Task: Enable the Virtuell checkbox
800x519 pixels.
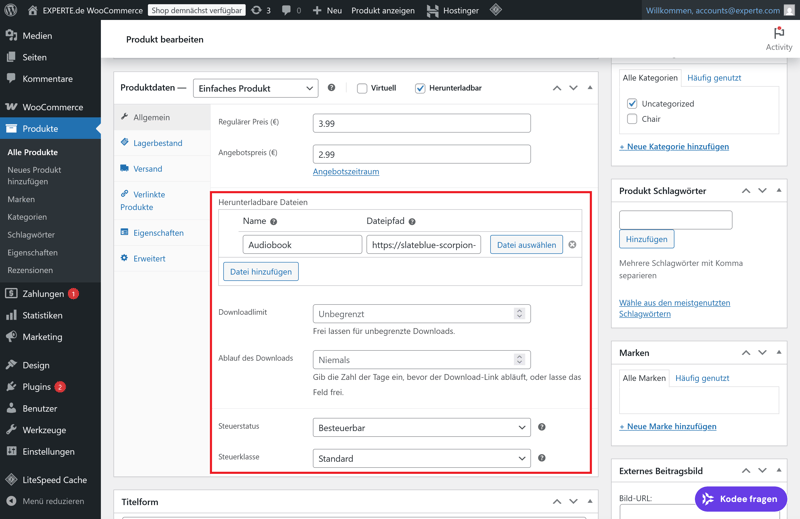Action: click(362, 88)
